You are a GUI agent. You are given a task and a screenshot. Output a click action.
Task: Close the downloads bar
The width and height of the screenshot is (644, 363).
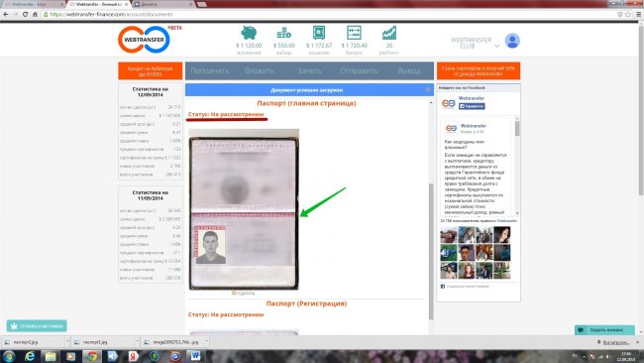pos(638,342)
